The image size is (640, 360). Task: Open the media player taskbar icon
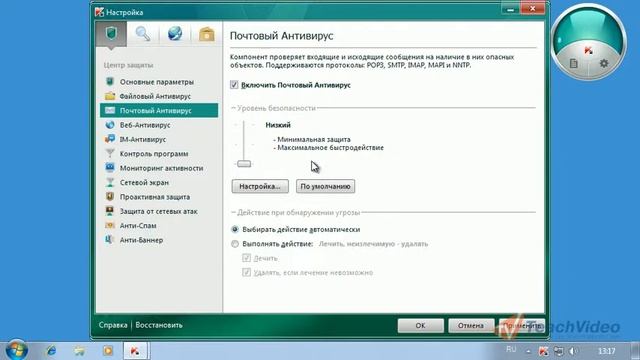pyautogui.click(x=108, y=350)
